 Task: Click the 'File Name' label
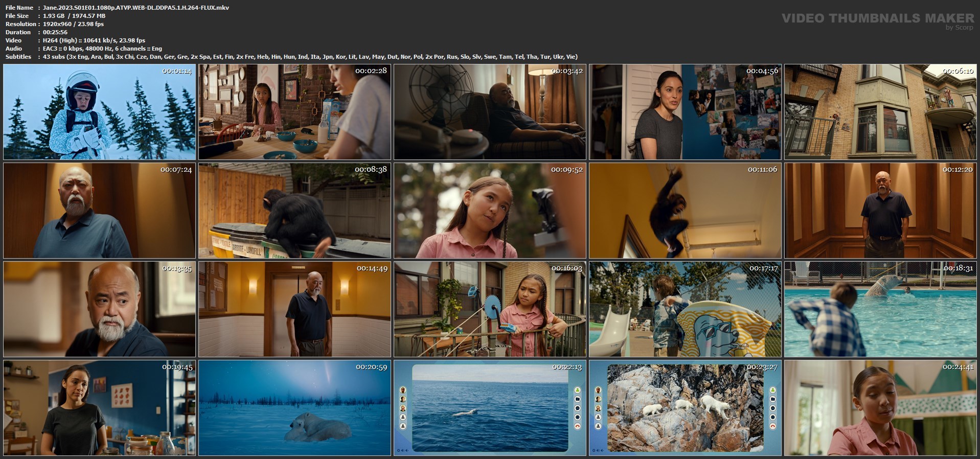click(19, 8)
